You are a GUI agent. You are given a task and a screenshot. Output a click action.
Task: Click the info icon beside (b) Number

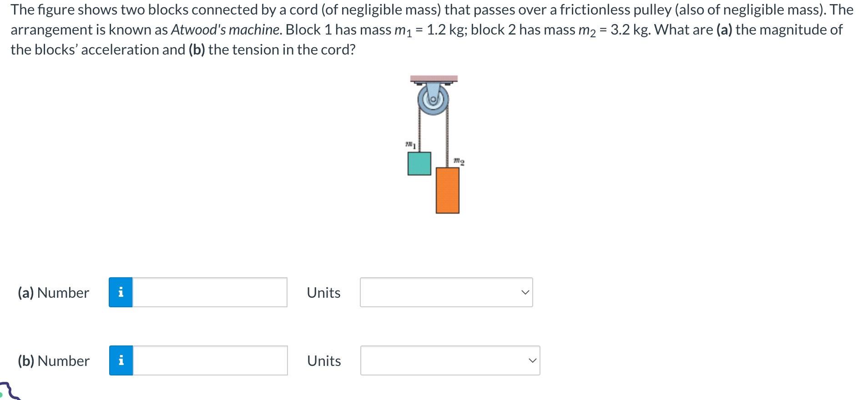[x=121, y=360]
